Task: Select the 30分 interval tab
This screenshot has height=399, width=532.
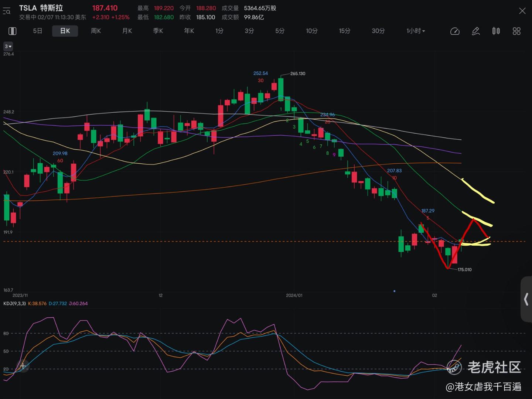Action: [x=378, y=31]
